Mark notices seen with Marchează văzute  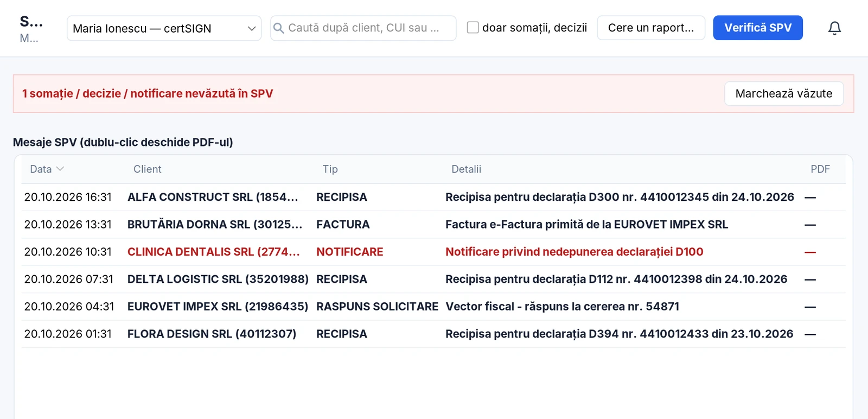click(x=784, y=94)
